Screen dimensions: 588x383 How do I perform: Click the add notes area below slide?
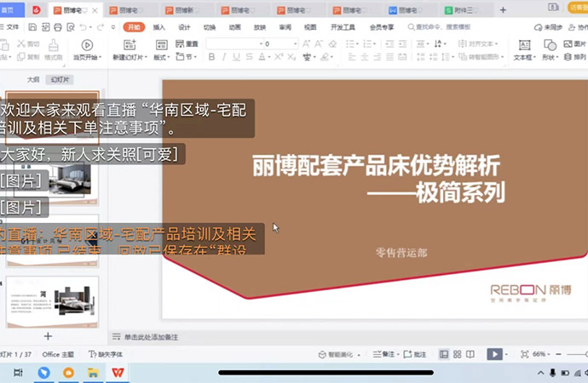point(151,337)
